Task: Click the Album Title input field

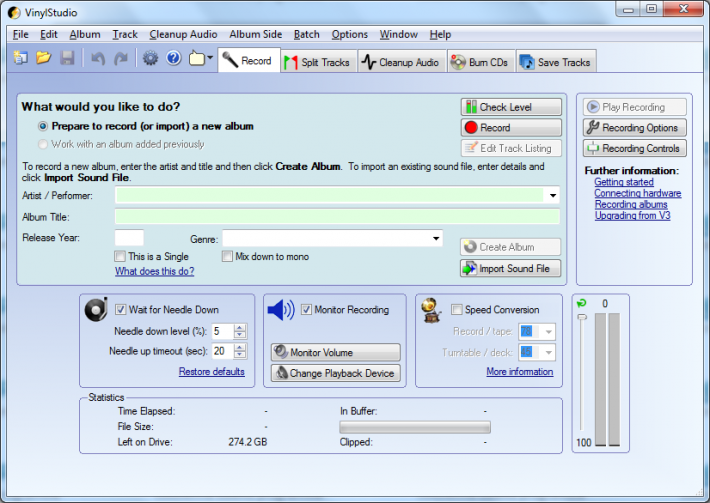Action: (337, 216)
